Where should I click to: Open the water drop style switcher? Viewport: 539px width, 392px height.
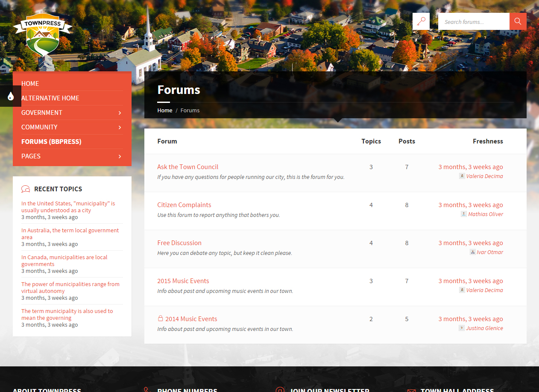pyautogui.click(x=11, y=96)
